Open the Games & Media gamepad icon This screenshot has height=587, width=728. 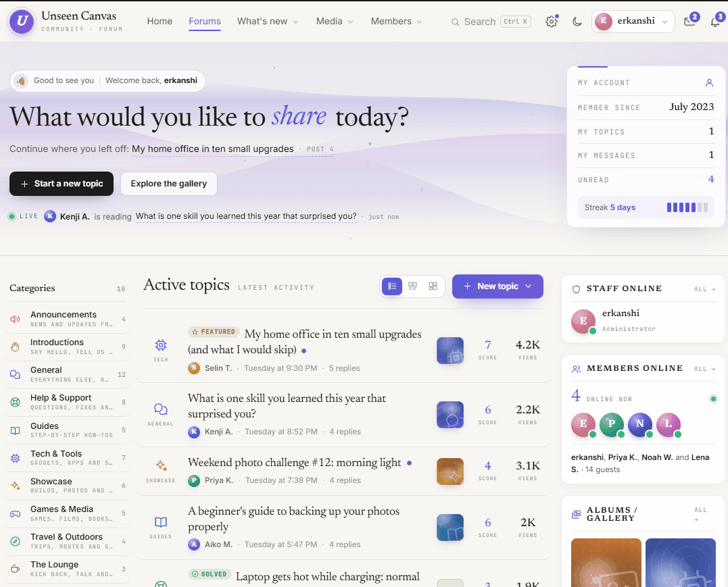(x=16, y=513)
